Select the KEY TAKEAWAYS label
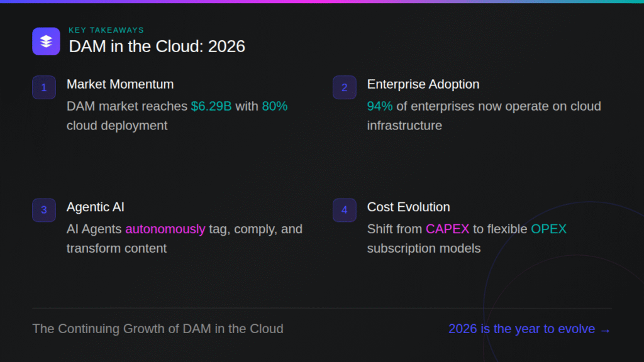The image size is (644, 362). click(x=106, y=30)
